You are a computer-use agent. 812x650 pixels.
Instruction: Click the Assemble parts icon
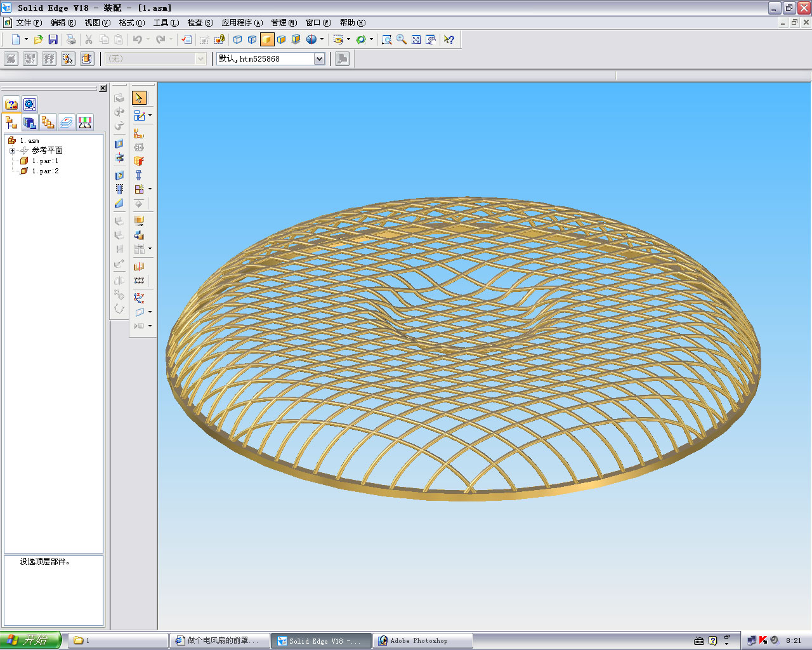click(x=139, y=133)
